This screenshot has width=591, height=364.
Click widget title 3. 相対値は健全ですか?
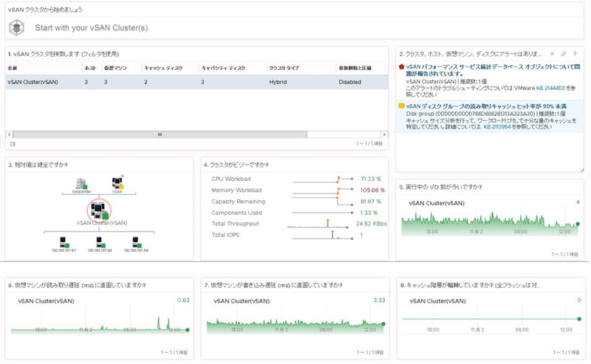pos(38,165)
